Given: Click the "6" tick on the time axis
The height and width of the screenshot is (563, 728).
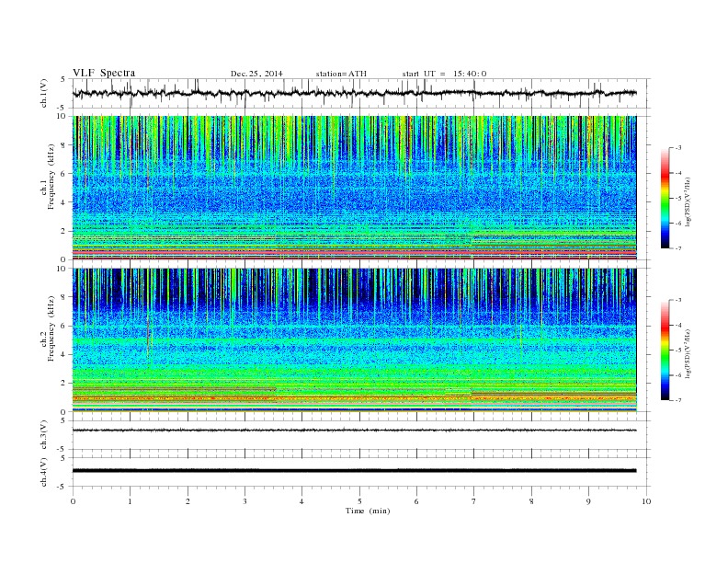Looking at the screenshot, I should (416, 501).
